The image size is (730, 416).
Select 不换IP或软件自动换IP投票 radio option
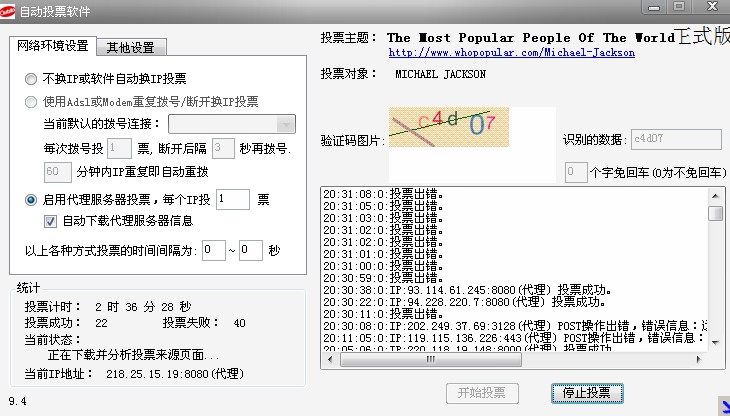(x=31, y=79)
